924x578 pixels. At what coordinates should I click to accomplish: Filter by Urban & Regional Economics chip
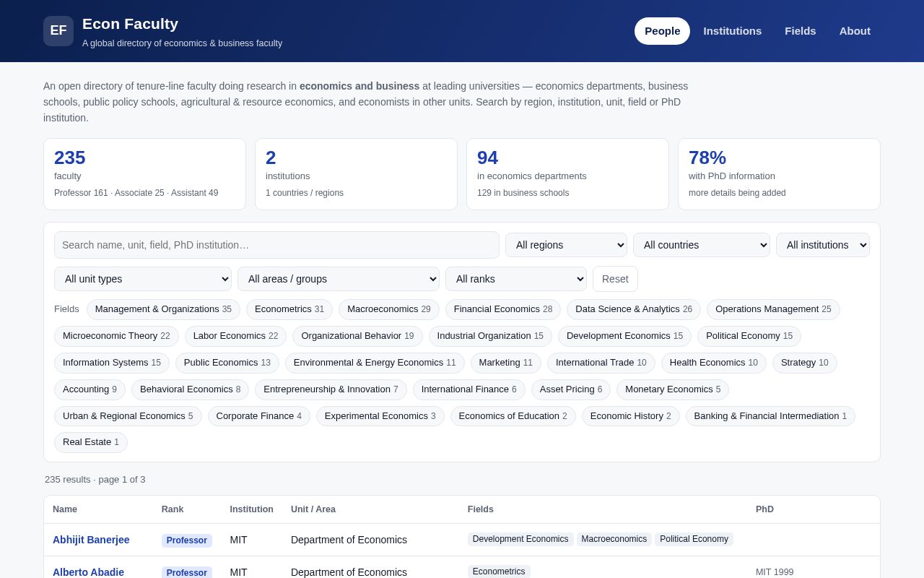[128, 416]
